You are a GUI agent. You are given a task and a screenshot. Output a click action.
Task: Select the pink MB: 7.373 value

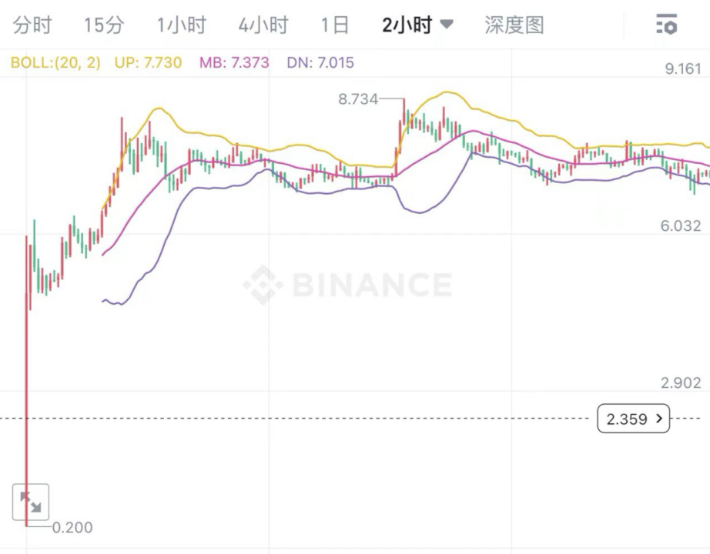click(232, 62)
